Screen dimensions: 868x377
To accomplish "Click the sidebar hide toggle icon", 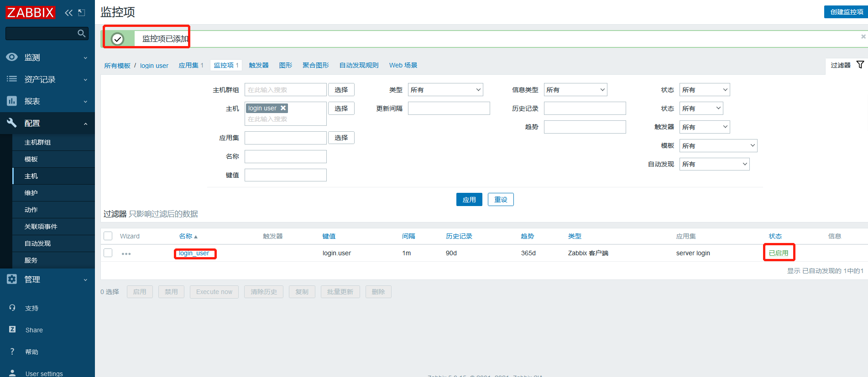I will point(82,13).
